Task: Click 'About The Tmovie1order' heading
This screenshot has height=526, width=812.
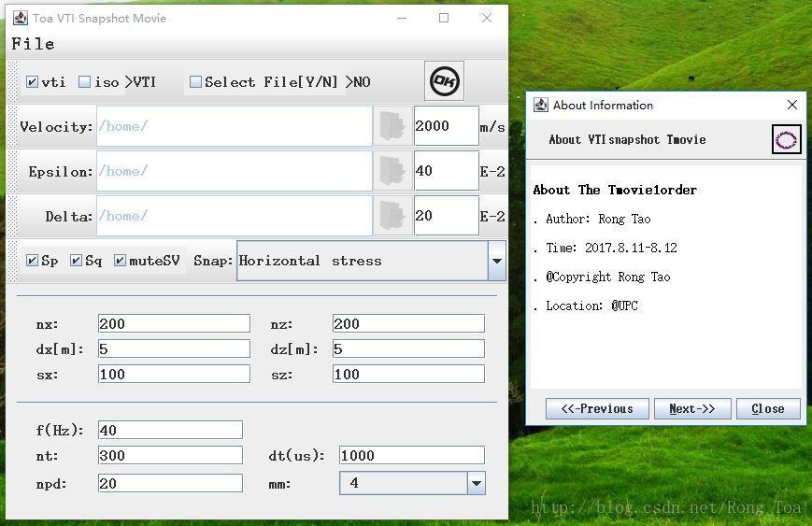Action: (615, 190)
